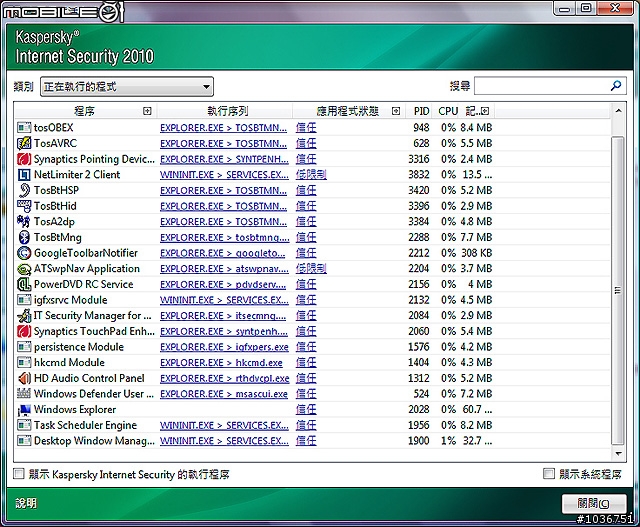The image size is (640, 527).
Task: Click the igfxsrvc Module icon
Action: 24,300
